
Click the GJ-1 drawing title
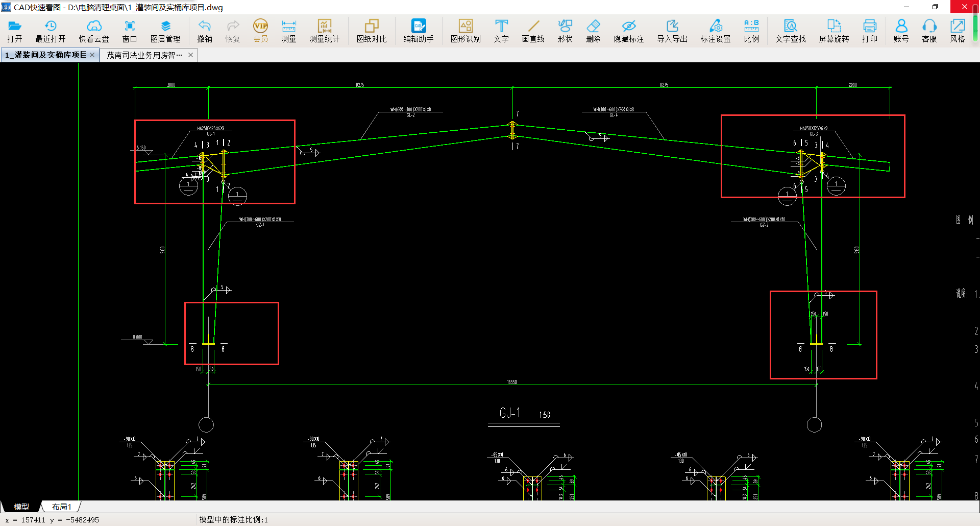click(x=510, y=413)
